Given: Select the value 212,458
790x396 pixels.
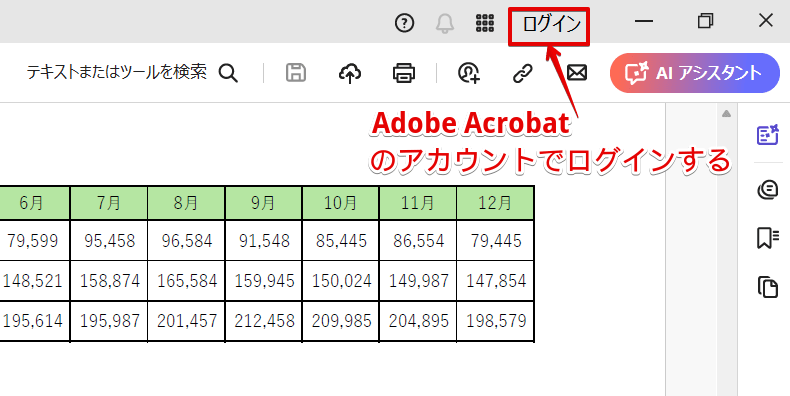Looking at the screenshot, I should tap(264, 320).
